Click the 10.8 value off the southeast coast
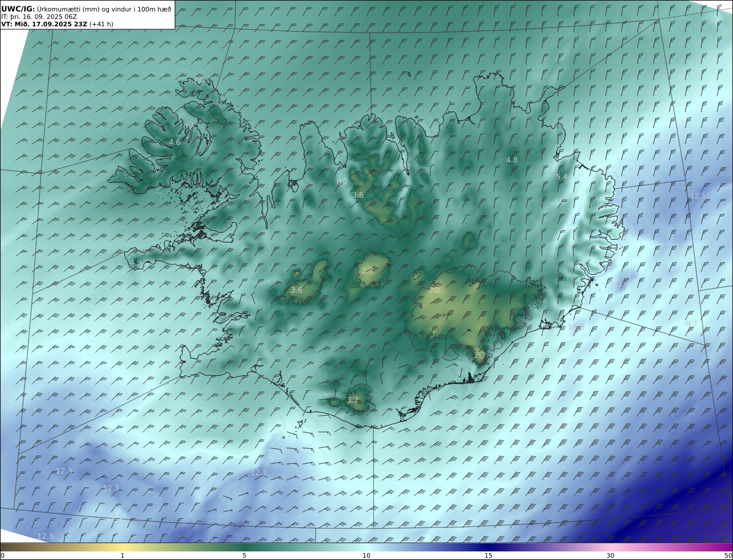The width and height of the screenshot is (733, 560). click(576, 327)
